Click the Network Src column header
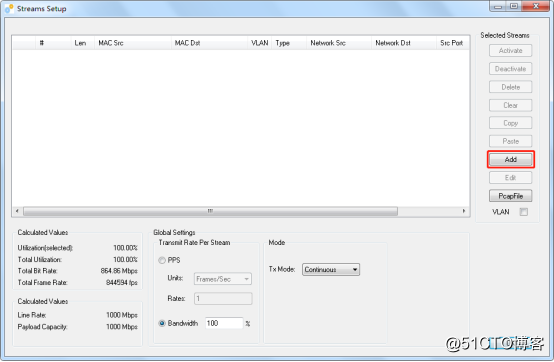The height and width of the screenshot is (362, 554). (338, 43)
